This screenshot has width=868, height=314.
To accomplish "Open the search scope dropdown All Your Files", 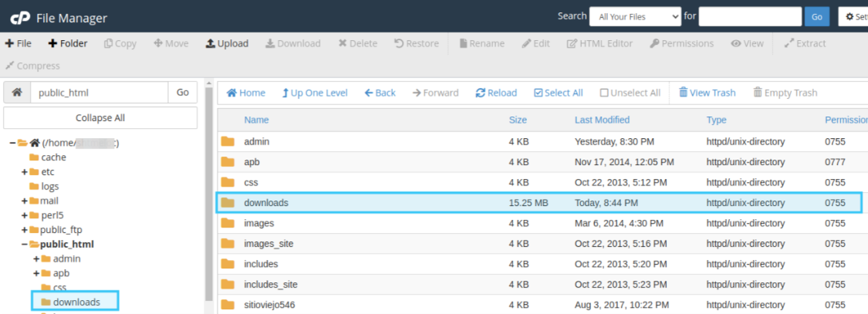I will (x=635, y=17).
